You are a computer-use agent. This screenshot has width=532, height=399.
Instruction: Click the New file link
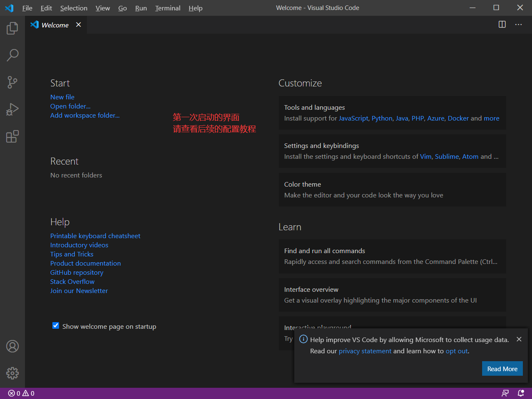click(x=62, y=97)
